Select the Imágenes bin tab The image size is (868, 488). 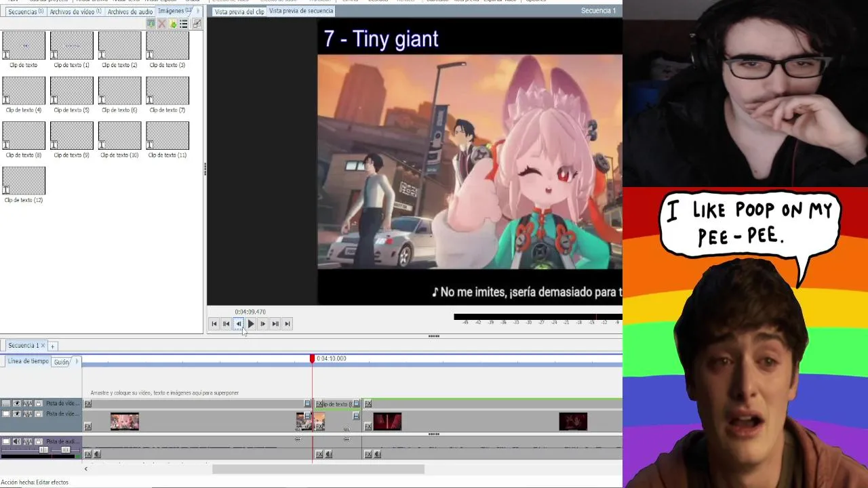tap(174, 11)
